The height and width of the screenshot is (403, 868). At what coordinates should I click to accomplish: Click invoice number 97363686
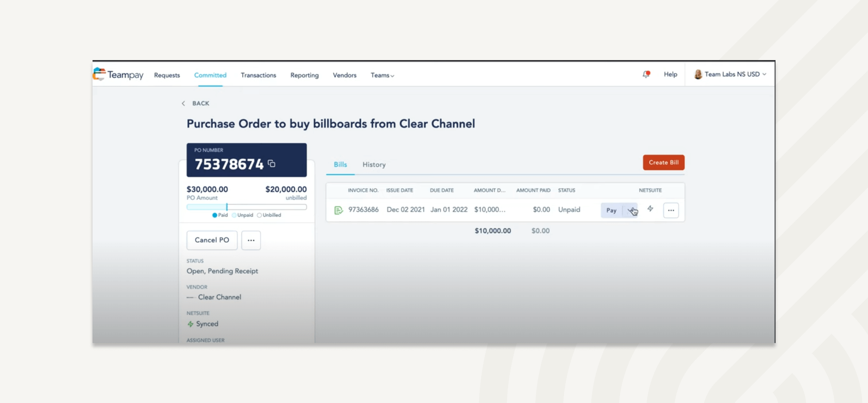point(363,210)
